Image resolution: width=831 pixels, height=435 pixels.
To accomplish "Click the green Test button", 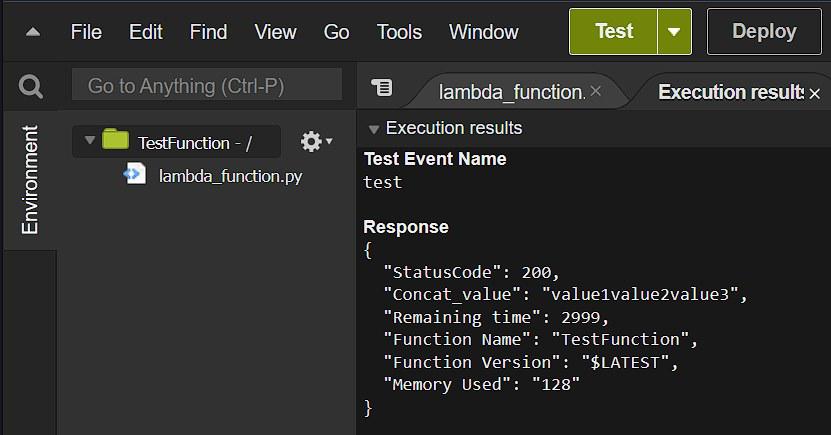I will (x=614, y=32).
